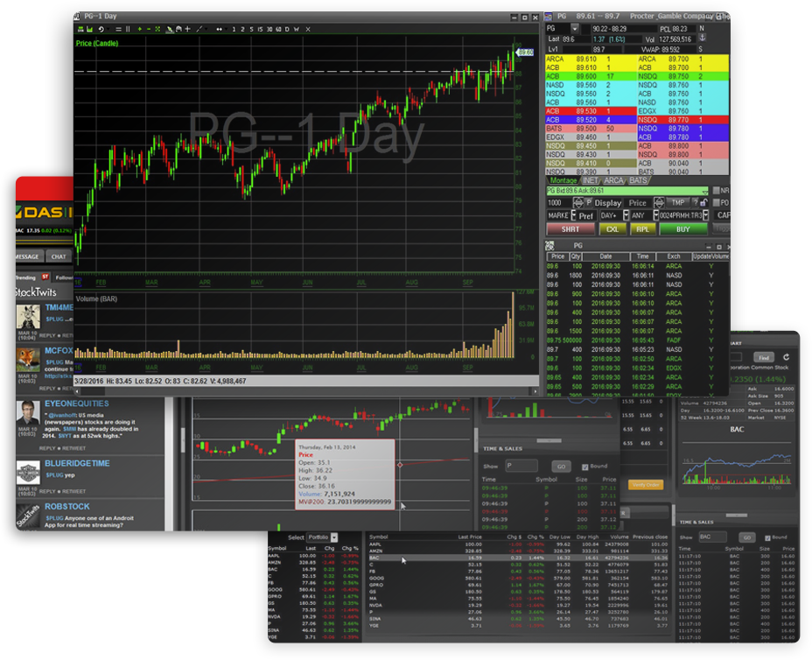Switch to the BATS tab
This screenshot has height=660, width=812.
coord(638,180)
